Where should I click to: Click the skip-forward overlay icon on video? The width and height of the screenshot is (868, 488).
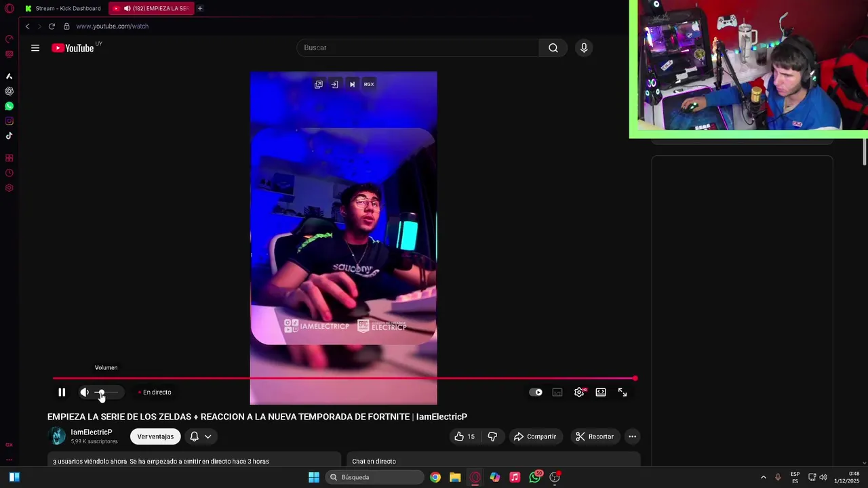coord(352,85)
